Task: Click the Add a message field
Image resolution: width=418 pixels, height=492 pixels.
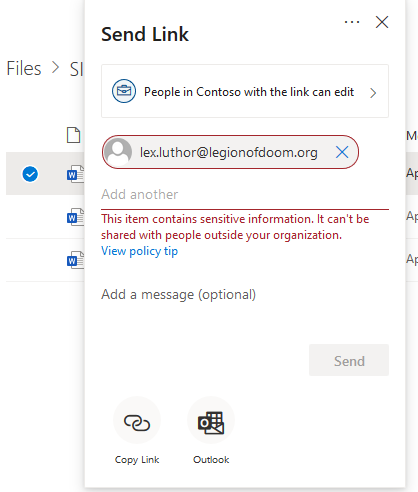Action: [x=245, y=295]
